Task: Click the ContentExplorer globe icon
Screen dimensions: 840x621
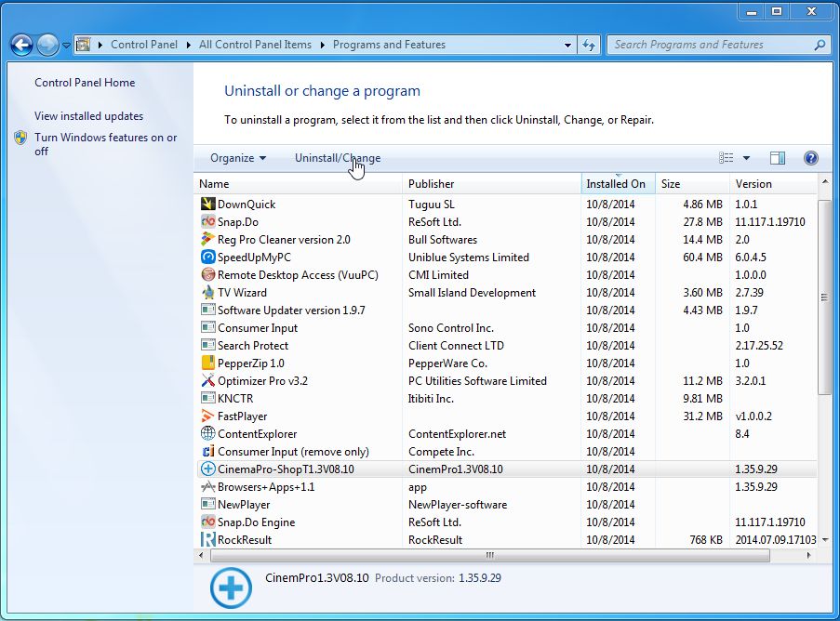Action: [208, 434]
